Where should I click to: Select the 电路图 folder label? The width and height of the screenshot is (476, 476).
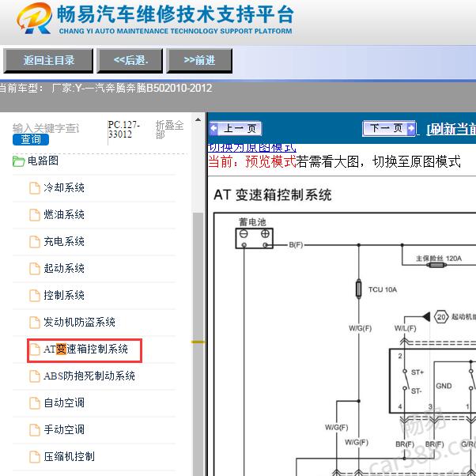click(x=43, y=161)
